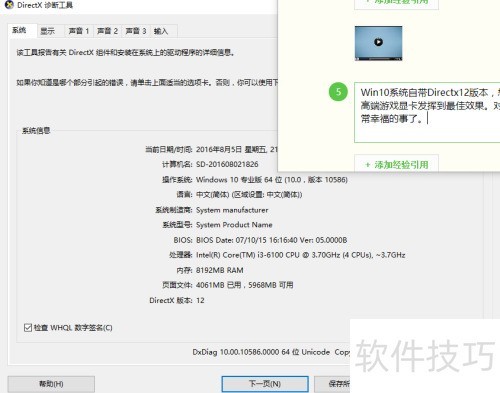
Task: Play the video thumbnail in the overlay panel
Action: [378, 43]
